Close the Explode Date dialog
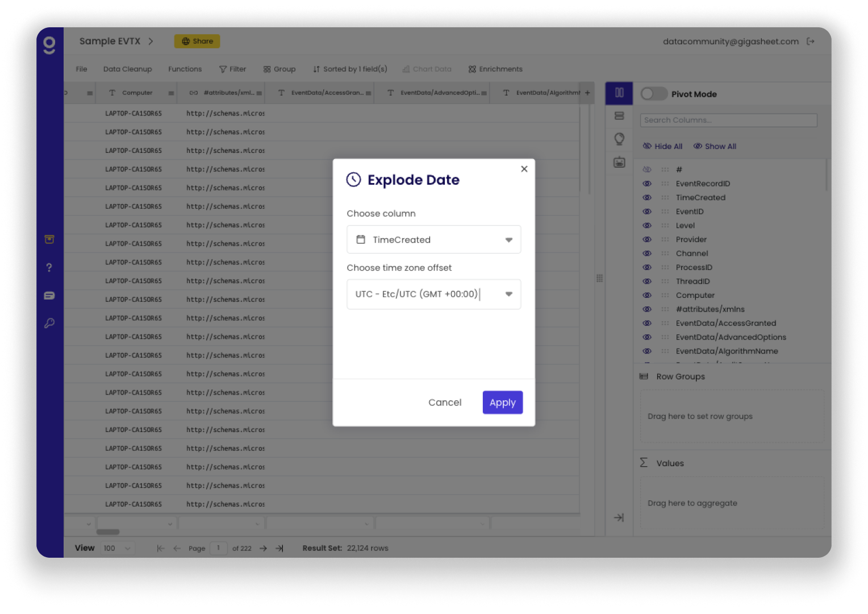 pyautogui.click(x=524, y=169)
